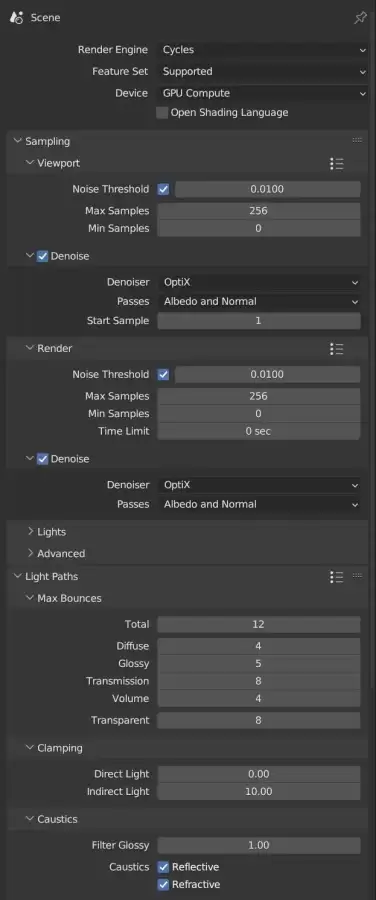The width and height of the screenshot is (376, 900).
Task: Click Viewport Min Samples field
Action: pyautogui.click(x=259, y=228)
